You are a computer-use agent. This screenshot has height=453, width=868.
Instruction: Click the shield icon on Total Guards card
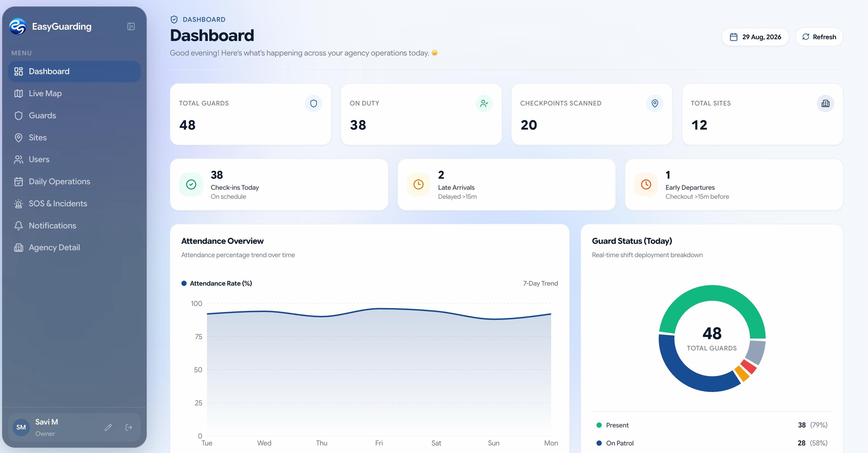(313, 103)
